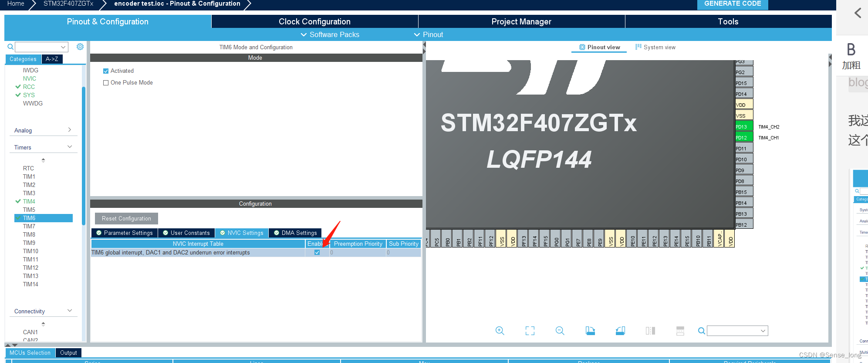Open the Project Manager tab

[x=521, y=21]
